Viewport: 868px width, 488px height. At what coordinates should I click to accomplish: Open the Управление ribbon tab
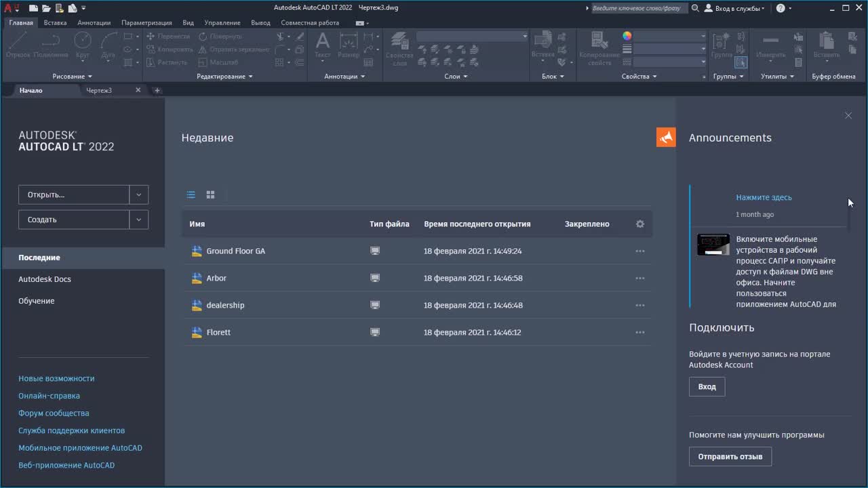tap(222, 22)
